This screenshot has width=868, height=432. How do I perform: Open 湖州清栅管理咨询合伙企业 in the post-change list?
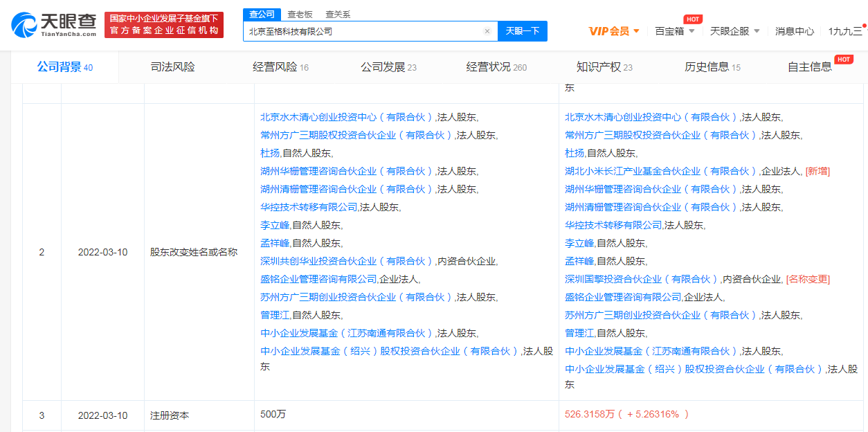coord(651,207)
